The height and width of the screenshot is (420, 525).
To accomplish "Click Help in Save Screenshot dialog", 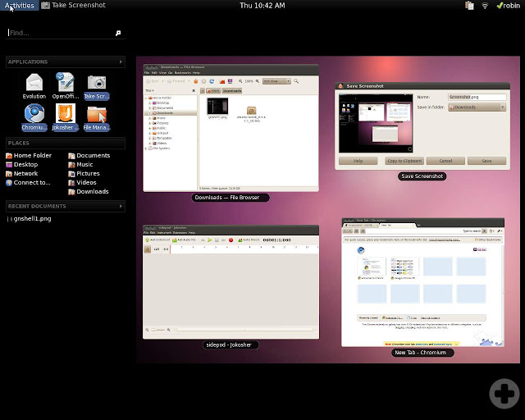I will click(x=358, y=161).
